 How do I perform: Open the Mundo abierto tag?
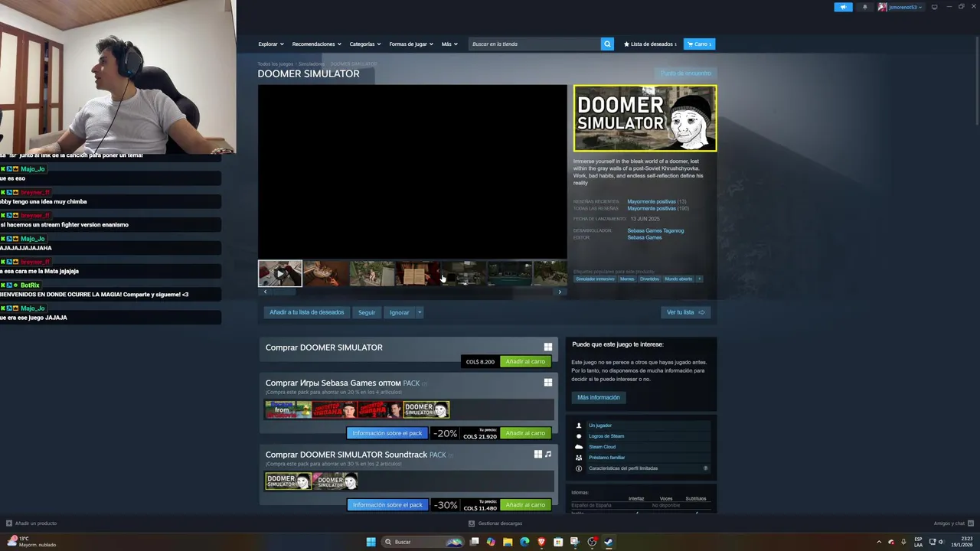tap(678, 279)
